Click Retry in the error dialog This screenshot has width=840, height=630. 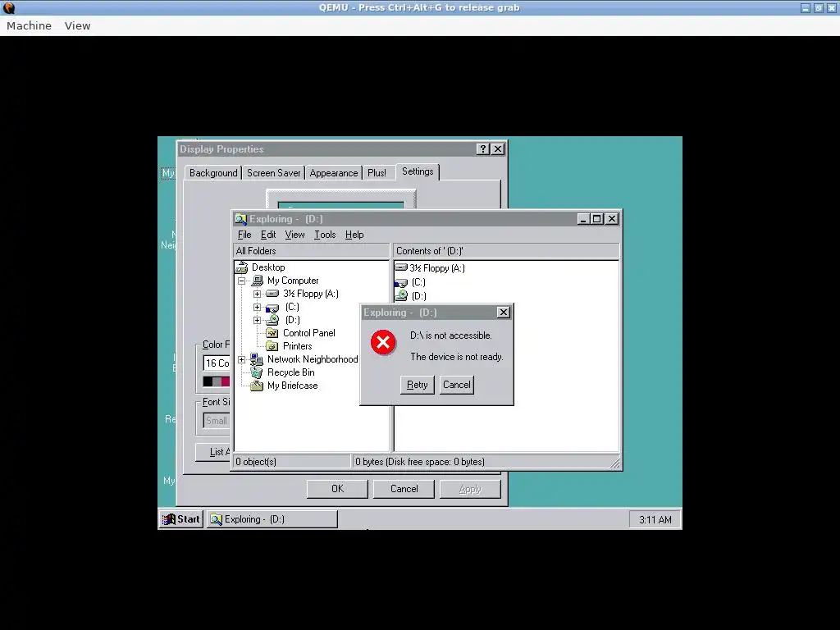point(417,385)
